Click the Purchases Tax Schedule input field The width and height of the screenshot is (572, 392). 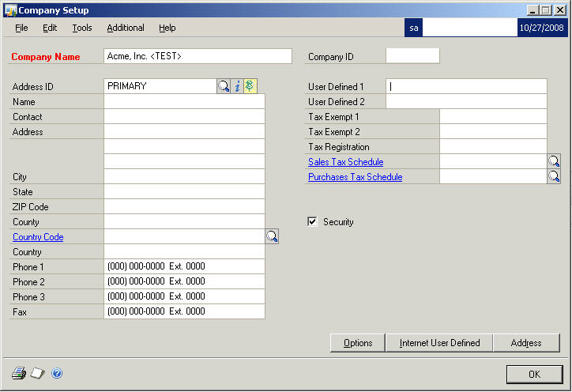point(493,176)
